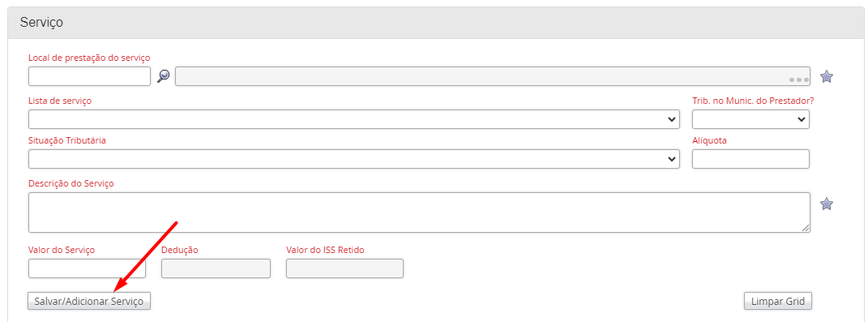Click inside the Descrição do Serviço text area
868x322 pixels.
[x=419, y=213]
